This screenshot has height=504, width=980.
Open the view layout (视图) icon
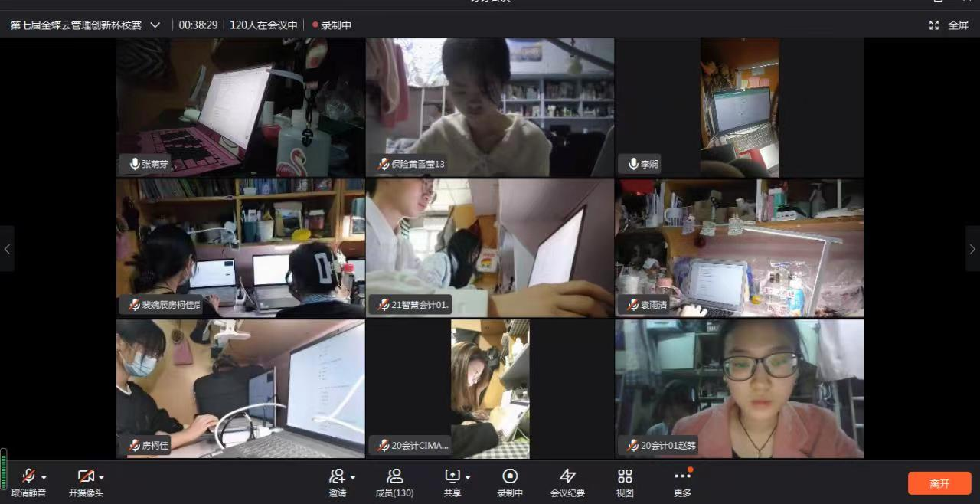625,476
